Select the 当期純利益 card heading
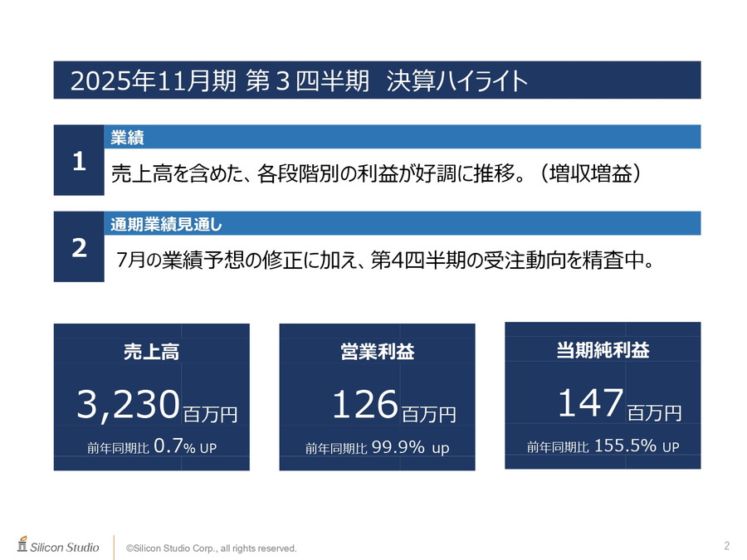 pos(603,350)
